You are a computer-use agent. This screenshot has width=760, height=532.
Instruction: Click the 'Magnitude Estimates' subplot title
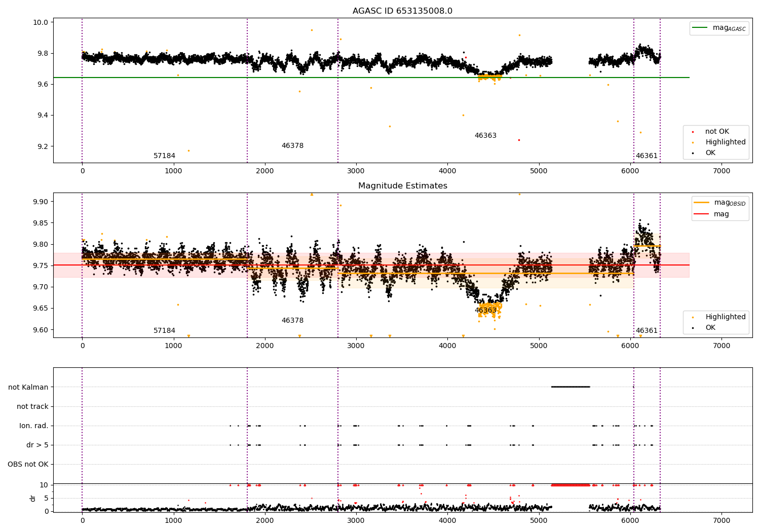pos(402,186)
